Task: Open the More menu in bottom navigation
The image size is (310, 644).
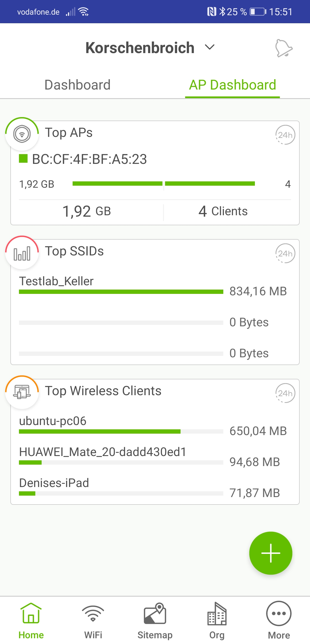Action: [x=279, y=620]
